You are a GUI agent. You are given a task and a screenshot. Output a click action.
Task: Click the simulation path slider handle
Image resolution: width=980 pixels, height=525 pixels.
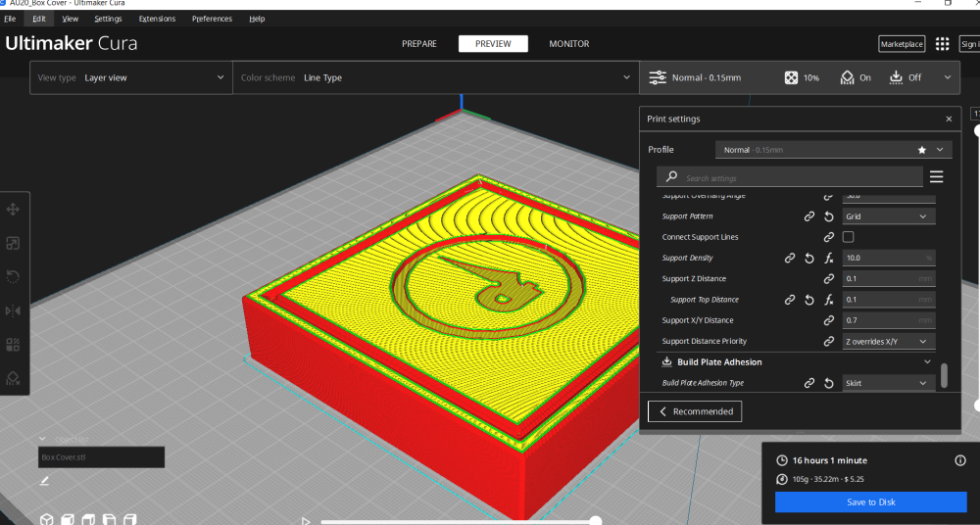click(596, 521)
